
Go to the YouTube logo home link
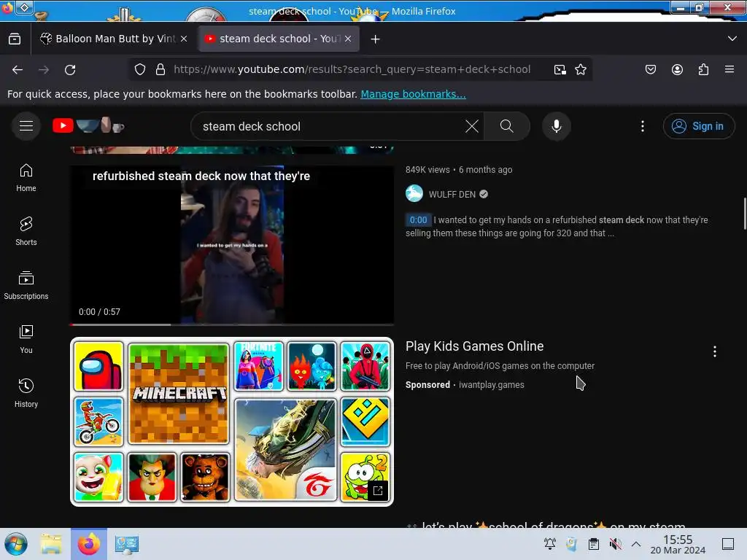[88, 125]
